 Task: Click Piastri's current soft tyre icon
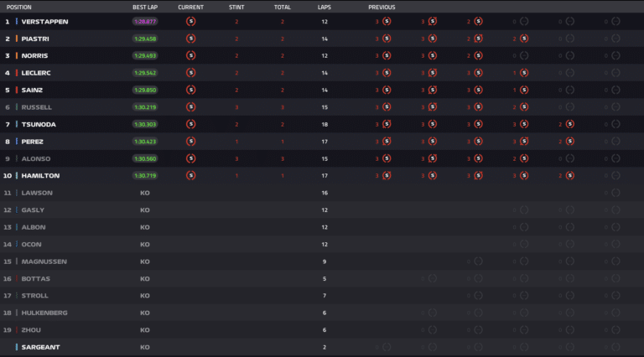[190, 39]
